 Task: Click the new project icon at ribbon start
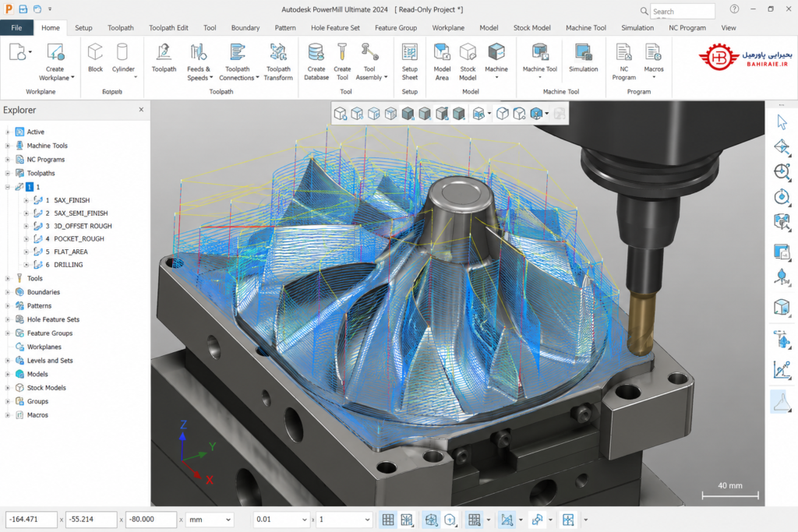coord(17,52)
